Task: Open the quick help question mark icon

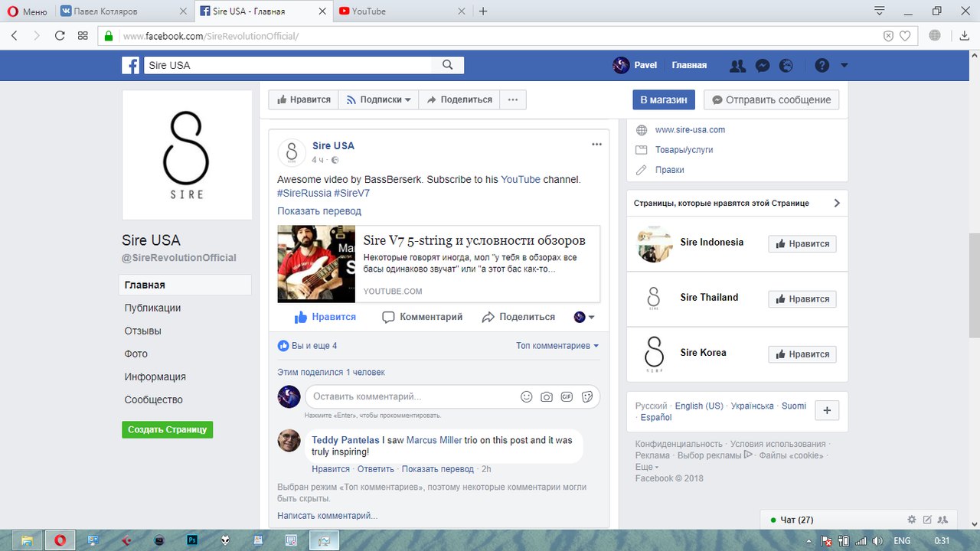Action: tap(822, 66)
